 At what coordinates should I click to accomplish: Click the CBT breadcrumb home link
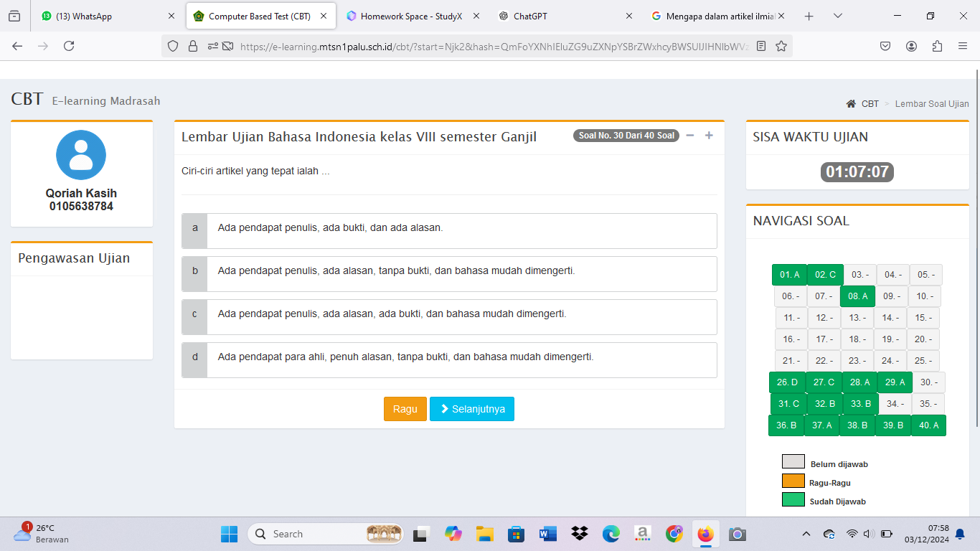pos(863,104)
